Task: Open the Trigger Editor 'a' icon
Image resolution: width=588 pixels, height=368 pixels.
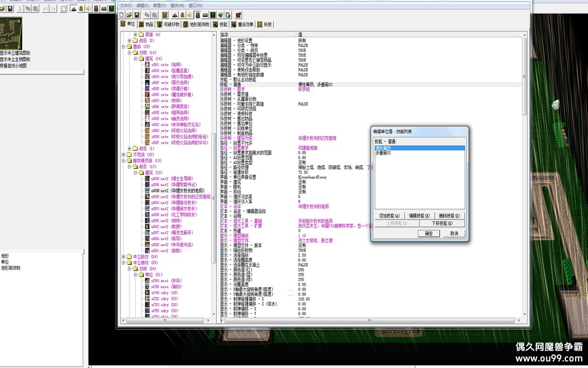Action: (182, 15)
